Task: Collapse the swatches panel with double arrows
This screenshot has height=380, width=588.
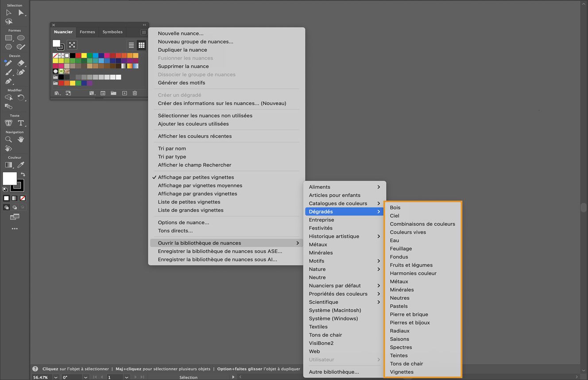Action: click(144, 25)
